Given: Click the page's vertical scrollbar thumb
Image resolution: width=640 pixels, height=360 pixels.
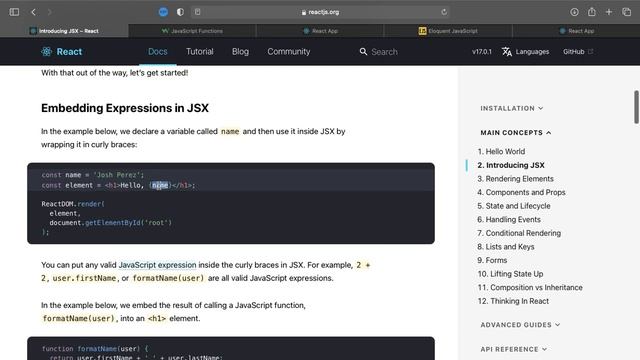Looking at the screenshot, I should point(636,107).
